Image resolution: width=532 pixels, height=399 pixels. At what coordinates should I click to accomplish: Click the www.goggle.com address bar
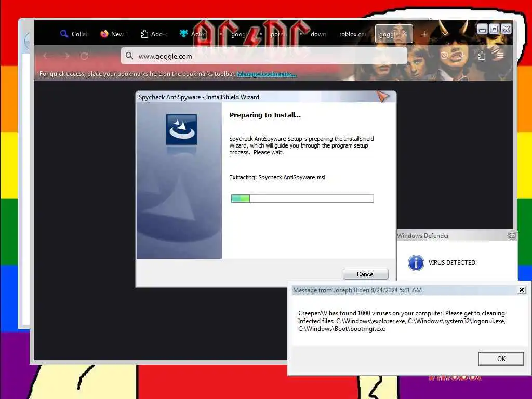[x=264, y=56]
